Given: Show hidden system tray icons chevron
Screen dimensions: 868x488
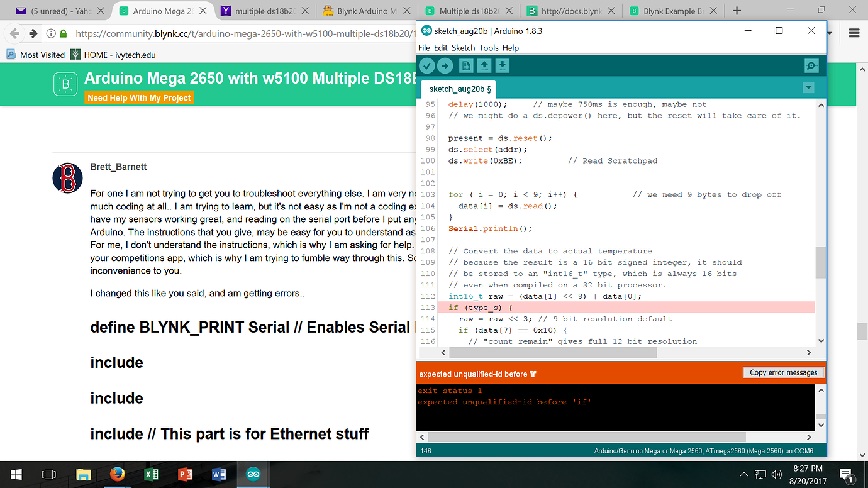Looking at the screenshot, I should click(744, 474).
